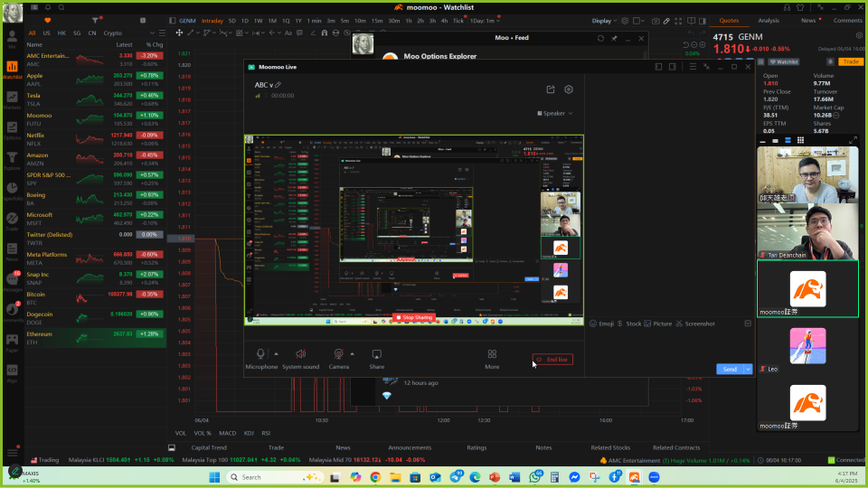Image resolution: width=868 pixels, height=488 pixels.
Task: Select the crosshair move drawing tool
Action: coord(179,33)
